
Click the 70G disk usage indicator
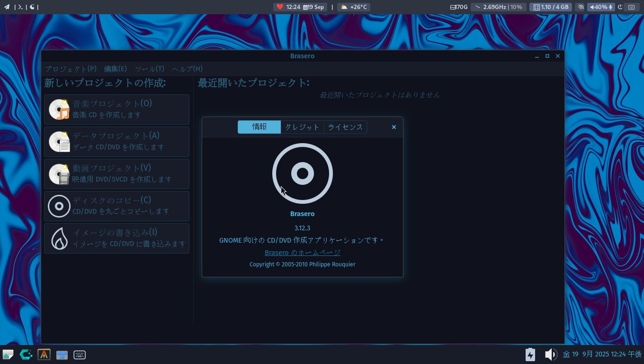[x=459, y=7]
